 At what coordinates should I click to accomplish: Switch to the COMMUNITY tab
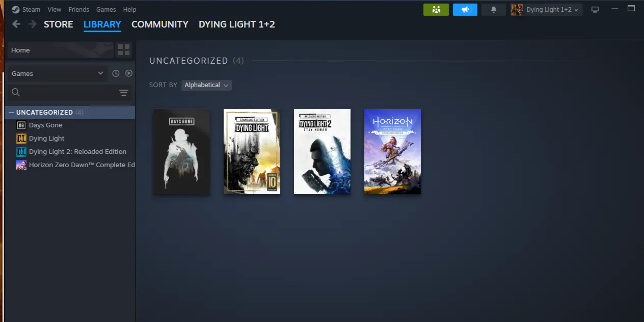(x=160, y=24)
